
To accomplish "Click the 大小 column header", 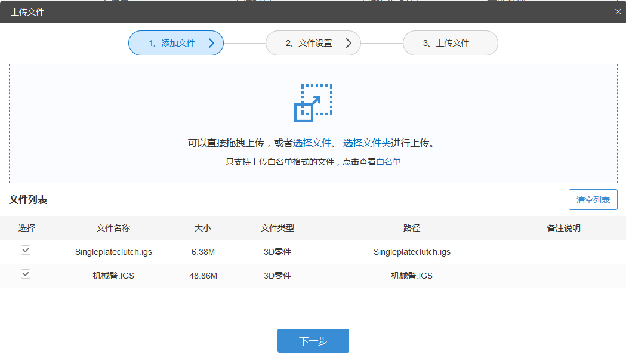I will pos(203,228).
